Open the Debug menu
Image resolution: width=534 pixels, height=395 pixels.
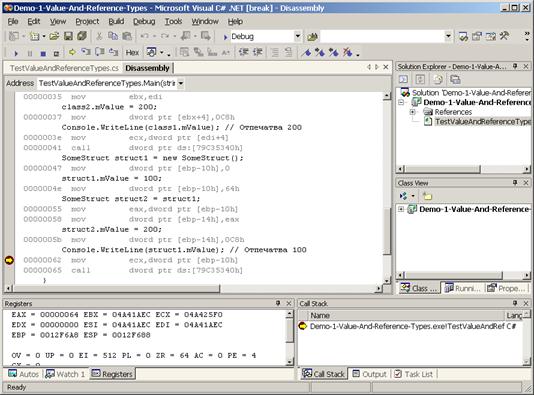point(144,21)
